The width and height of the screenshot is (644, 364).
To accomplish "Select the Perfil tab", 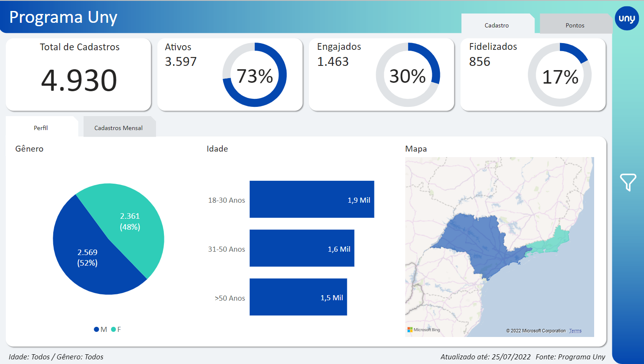I will click(41, 128).
